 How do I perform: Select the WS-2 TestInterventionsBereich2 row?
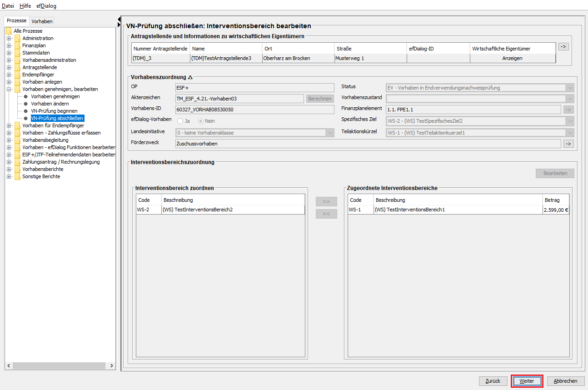tap(220, 210)
